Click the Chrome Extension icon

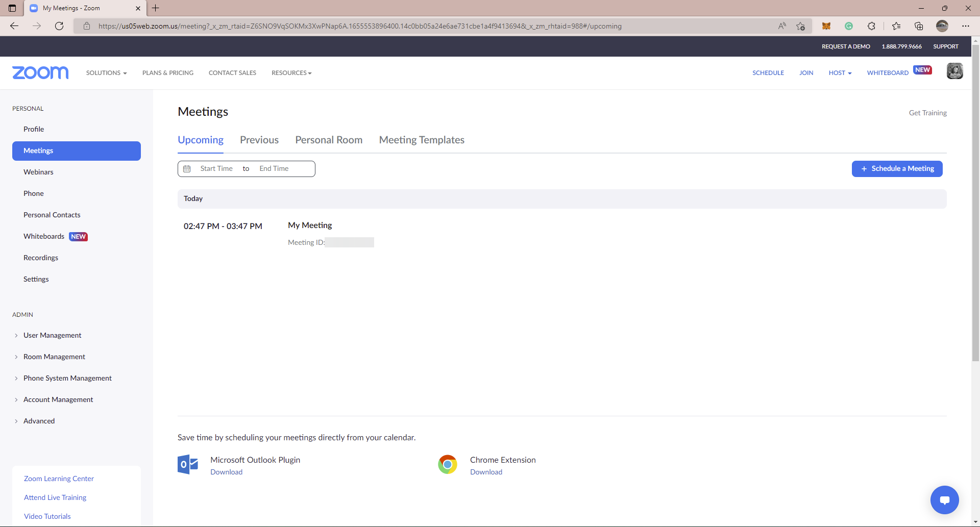click(x=448, y=464)
